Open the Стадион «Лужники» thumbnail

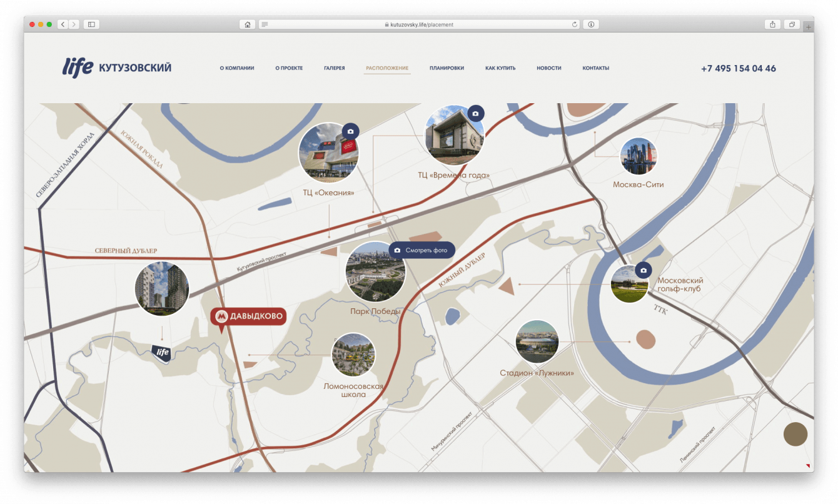(537, 342)
